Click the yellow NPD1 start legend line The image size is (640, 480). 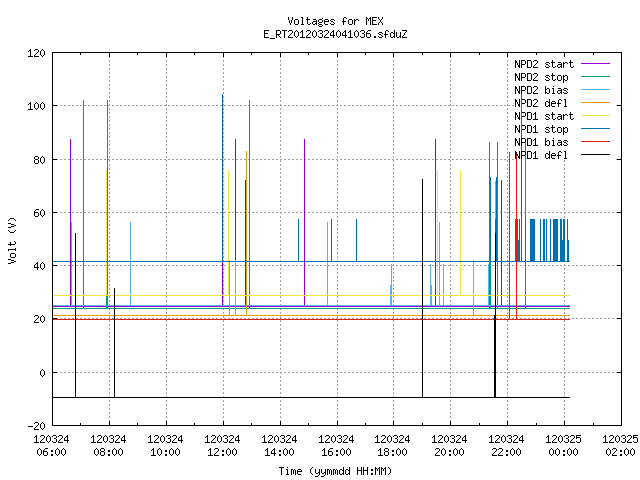pyautogui.click(x=596, y=116)
